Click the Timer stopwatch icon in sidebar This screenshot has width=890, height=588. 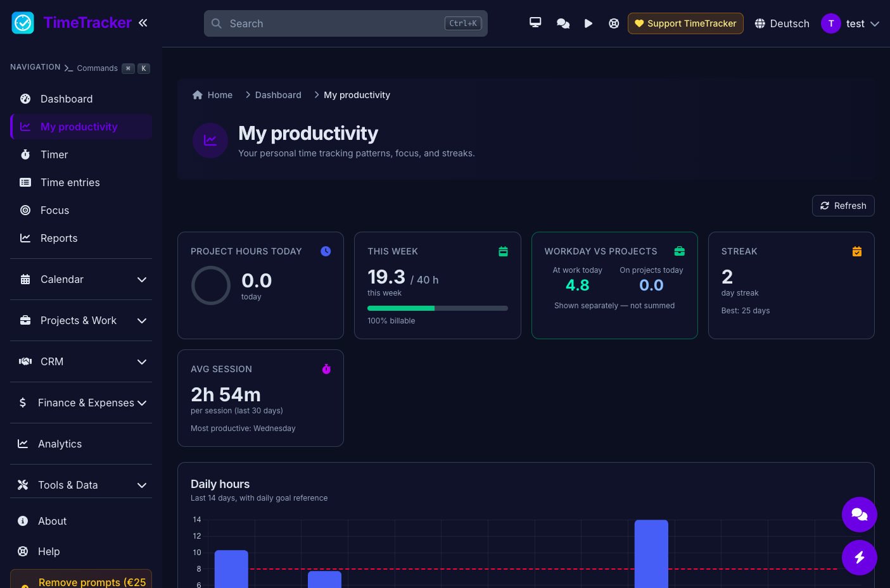[25, 154]
